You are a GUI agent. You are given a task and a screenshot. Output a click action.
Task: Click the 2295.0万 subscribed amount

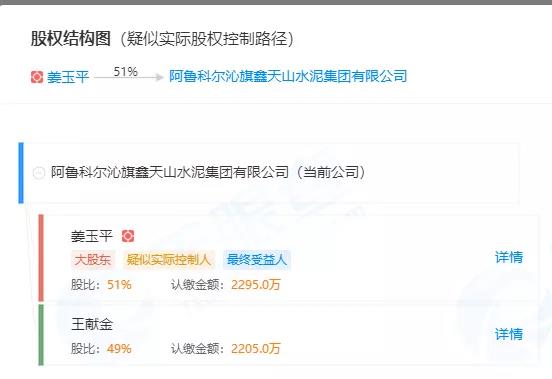(x=256, y=285)
